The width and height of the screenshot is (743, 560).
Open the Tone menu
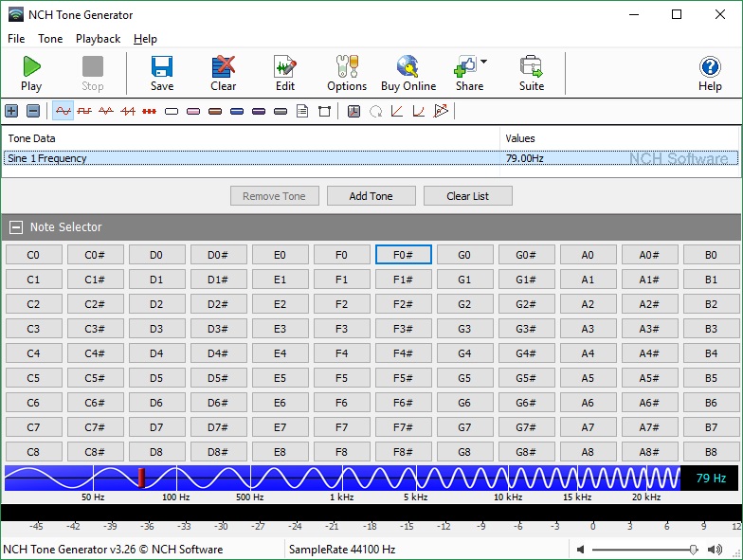(50, 39)
